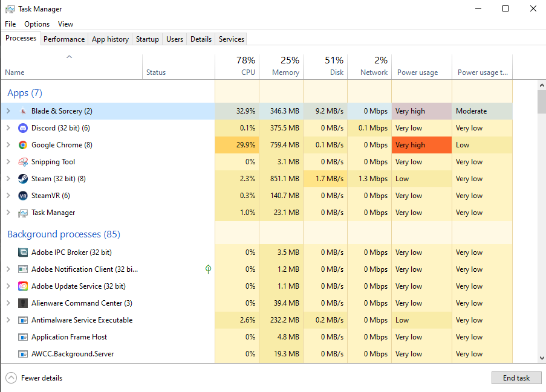The image size is (546, 392).
Task: Click the vertical scrollbar thumb
Action: pos(541,101)
